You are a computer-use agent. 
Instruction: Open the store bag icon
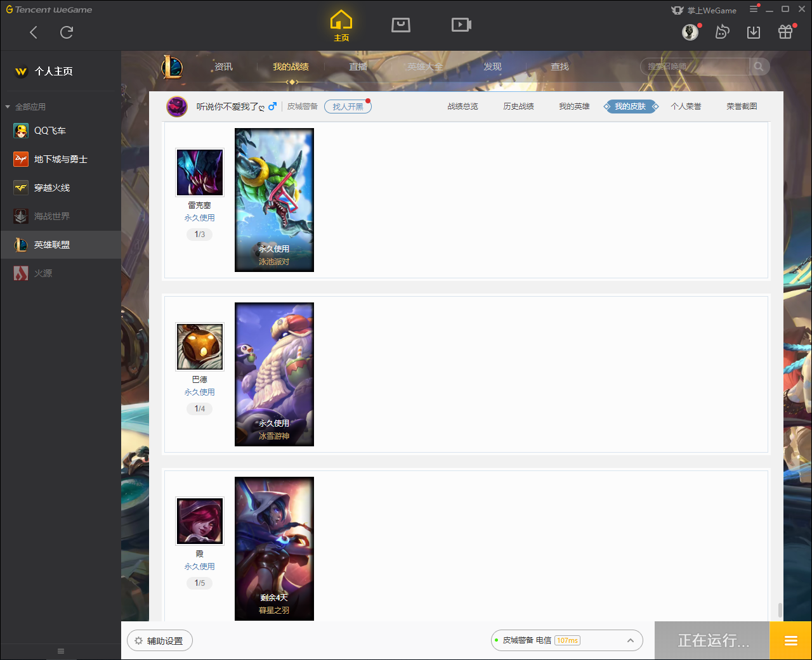click(x=401, y=25)
